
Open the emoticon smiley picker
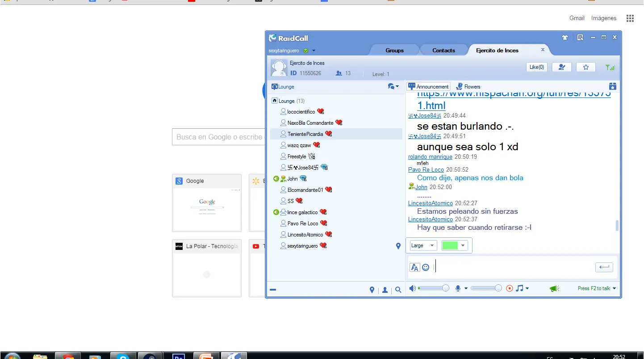426,267
